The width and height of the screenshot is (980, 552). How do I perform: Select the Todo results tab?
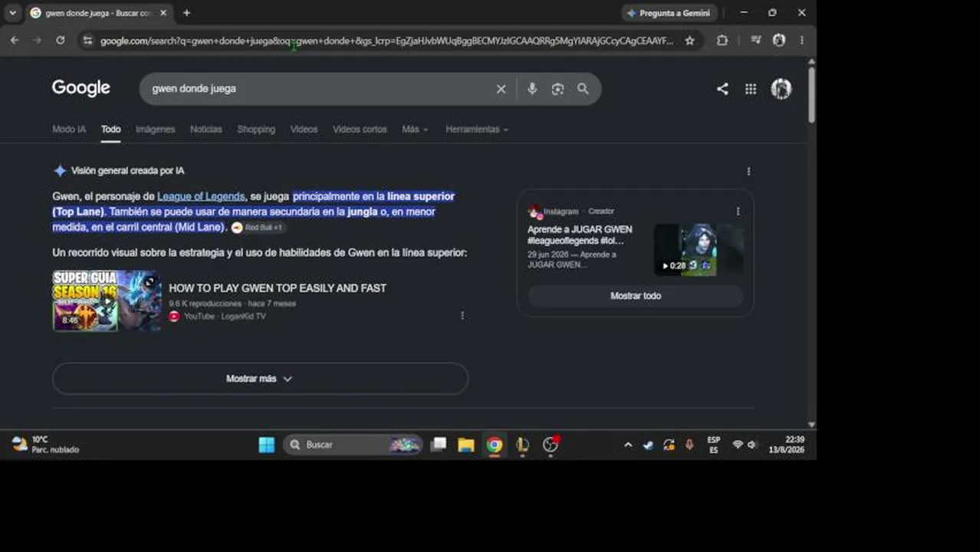tap(111, 130)
